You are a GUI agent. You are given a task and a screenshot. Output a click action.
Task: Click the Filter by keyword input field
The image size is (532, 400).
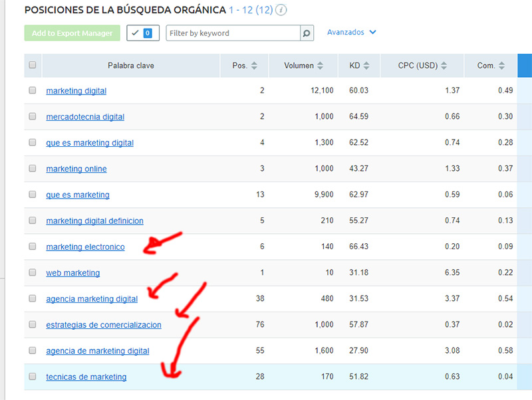click(x=233, y=33)
